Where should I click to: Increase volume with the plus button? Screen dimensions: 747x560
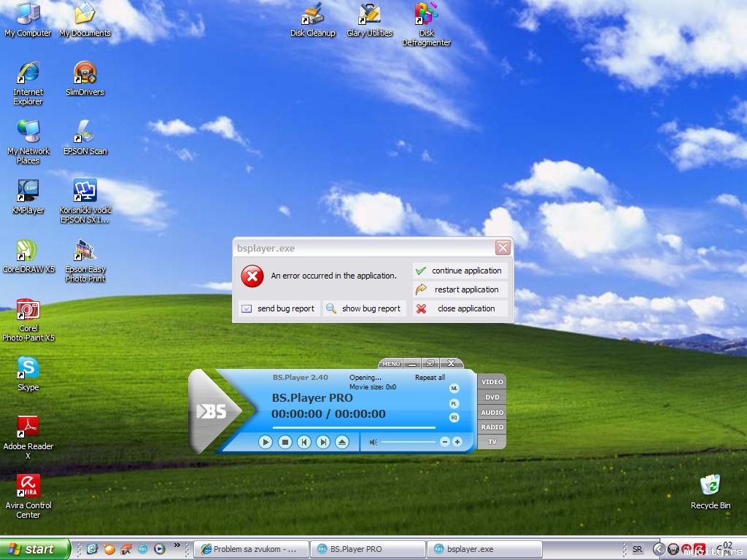click(x=457, y=442)
